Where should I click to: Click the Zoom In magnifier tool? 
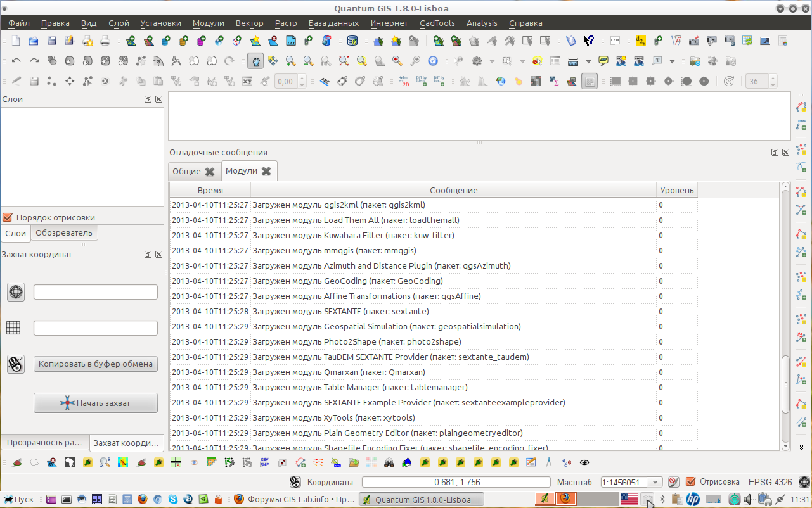tap(290, 61)
